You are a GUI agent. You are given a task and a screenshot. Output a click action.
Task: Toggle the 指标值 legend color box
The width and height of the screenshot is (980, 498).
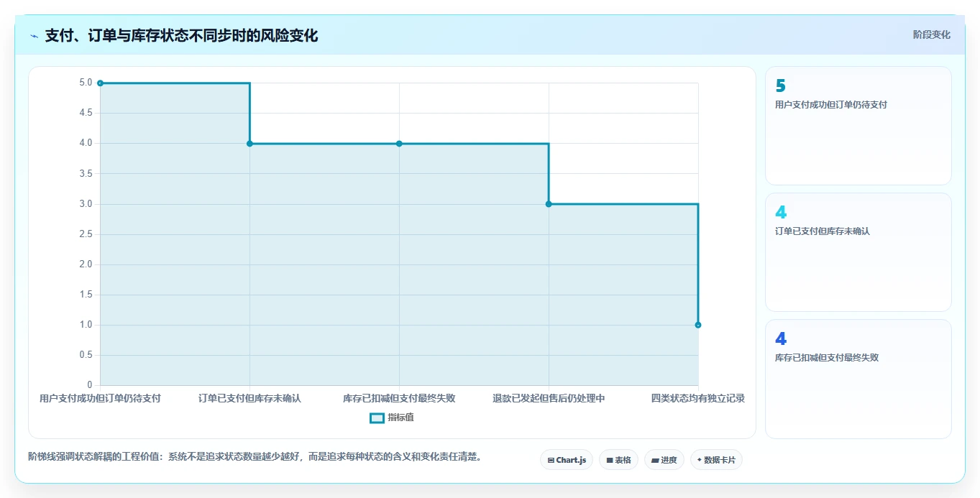pyautogui.click(x=377, y=418)
